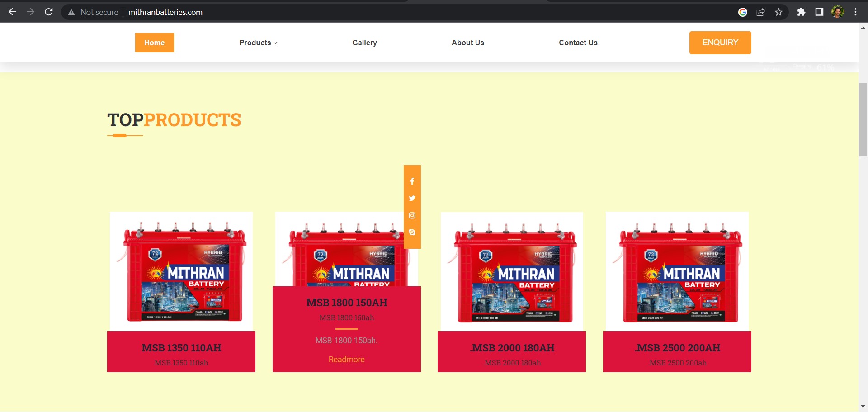Navigate to the Gallery page
The width and height of the screenshot is (868, 412).
tap(364, 43)
